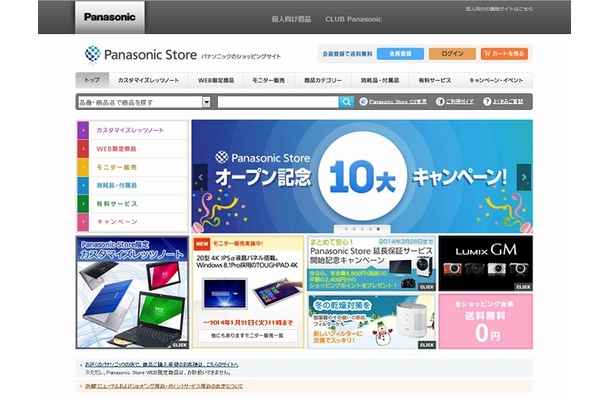Open the 延長保証サービス campaign banner
The height and width of the screenshot is (400, 610).
371,263
